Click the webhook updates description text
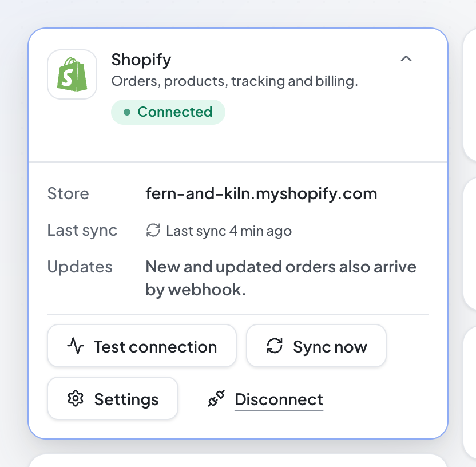The image size is (476, 467). 281,278
